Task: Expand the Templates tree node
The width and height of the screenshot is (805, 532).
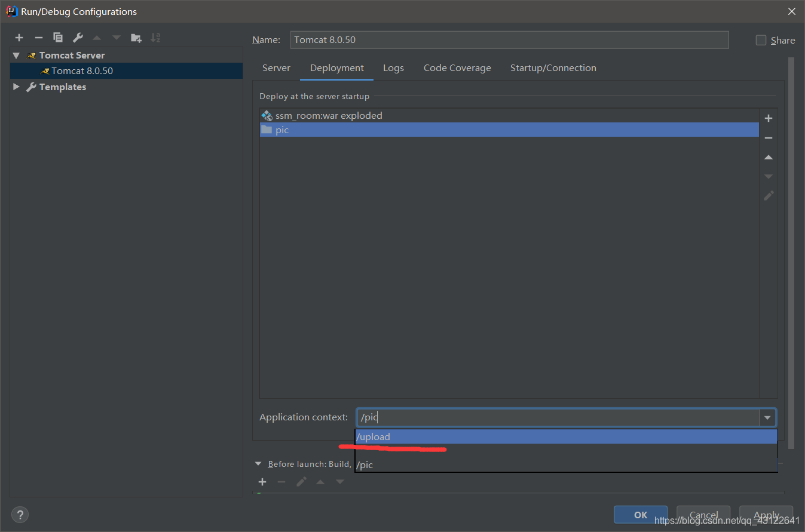Action: 16,87
